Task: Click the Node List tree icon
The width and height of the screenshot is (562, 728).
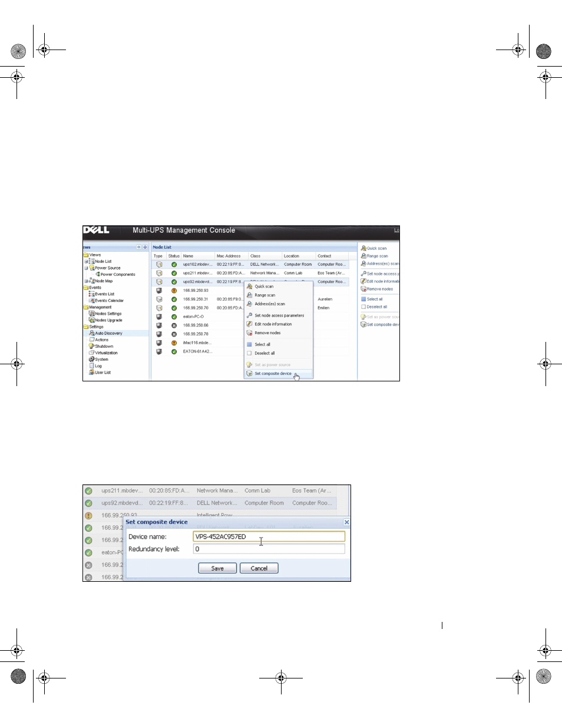Action: (92, 261)
